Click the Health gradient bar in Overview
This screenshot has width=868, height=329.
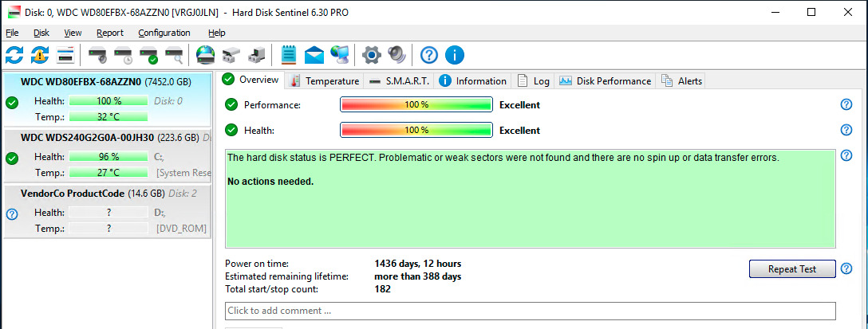click(416, 131)
